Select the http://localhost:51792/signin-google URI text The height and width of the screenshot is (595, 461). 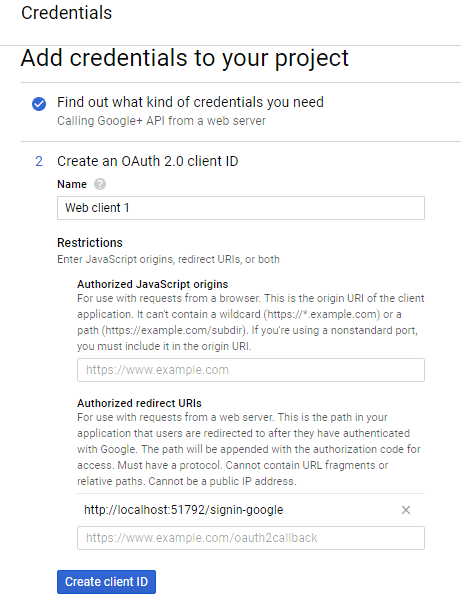(x=184, y=510)
